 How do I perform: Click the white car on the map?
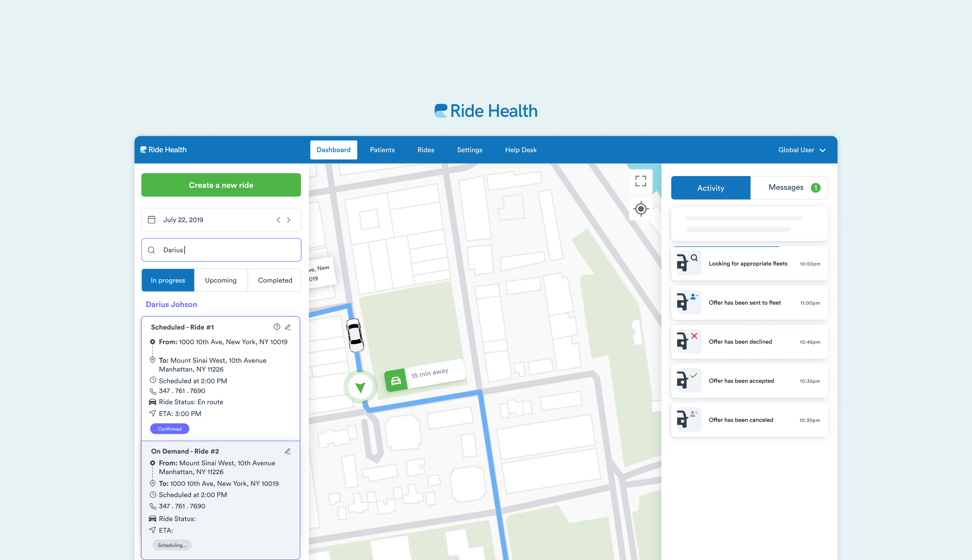tap(355, 335)
